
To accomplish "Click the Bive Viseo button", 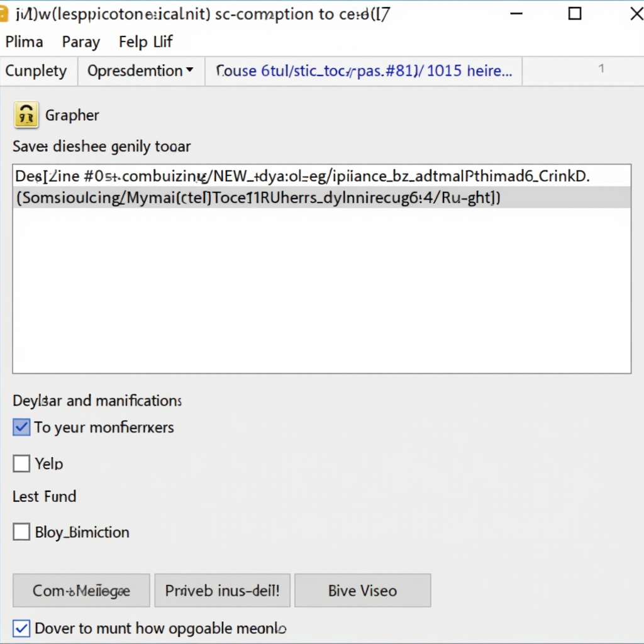I will [x=362, y=591].
